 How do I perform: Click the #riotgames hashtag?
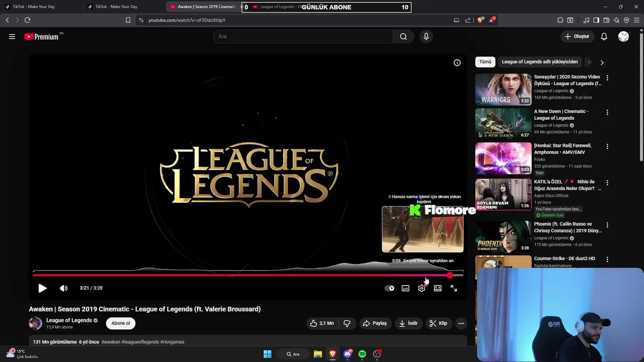coord(173,342)
